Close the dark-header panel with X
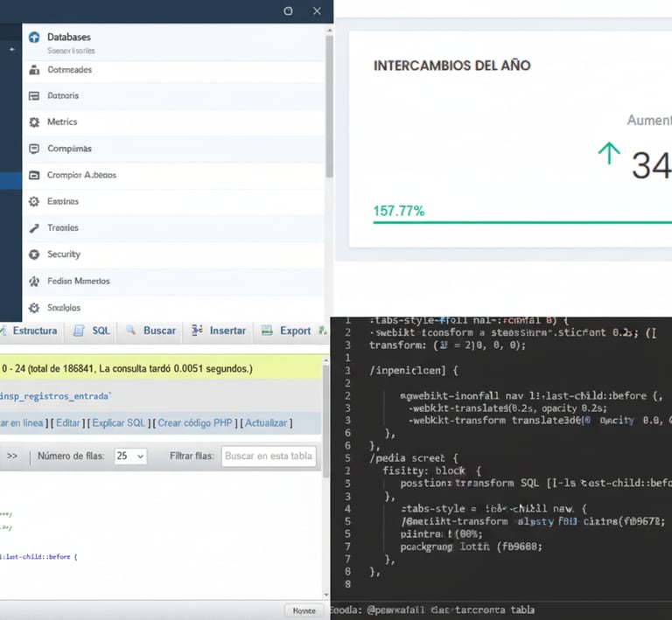The image size is (672, 620). [x=317, y=11]
